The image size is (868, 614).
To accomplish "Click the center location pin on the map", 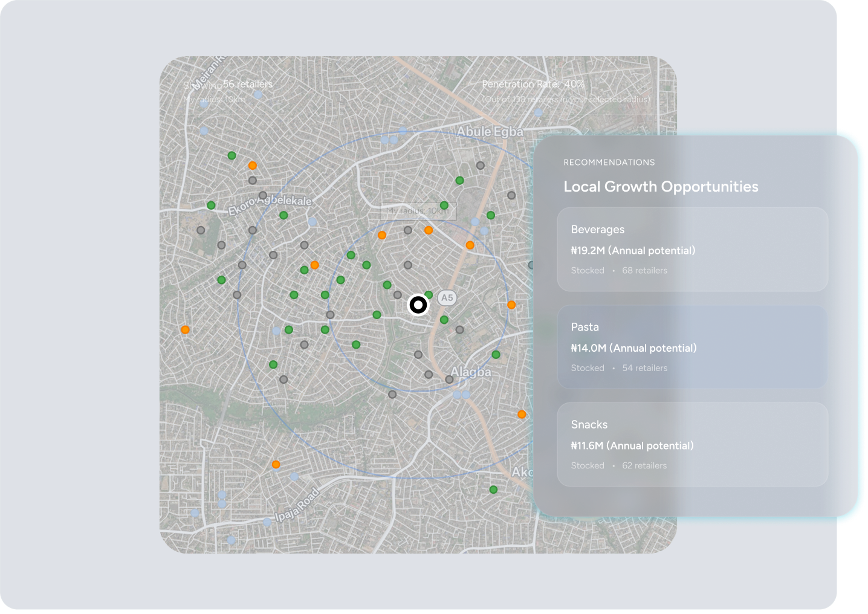I will [x=418, y=305].
